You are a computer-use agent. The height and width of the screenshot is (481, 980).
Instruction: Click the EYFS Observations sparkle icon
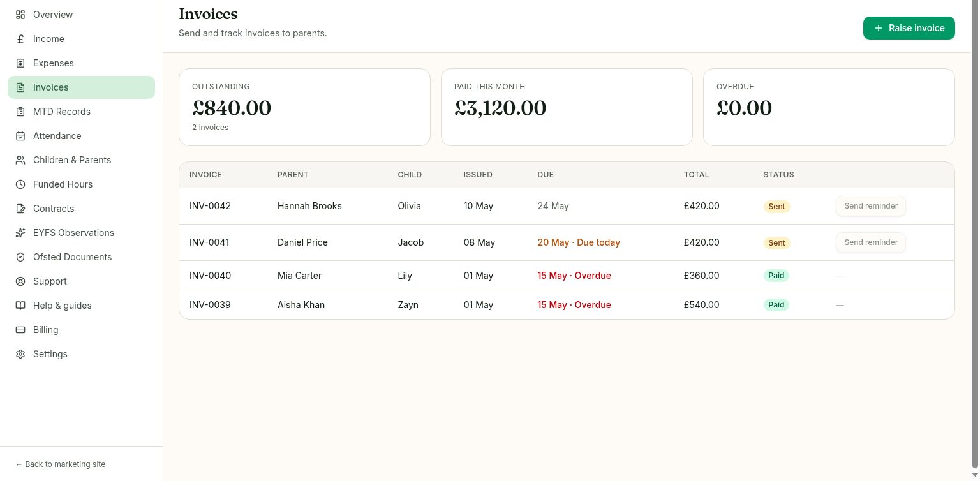coord(20,233)
